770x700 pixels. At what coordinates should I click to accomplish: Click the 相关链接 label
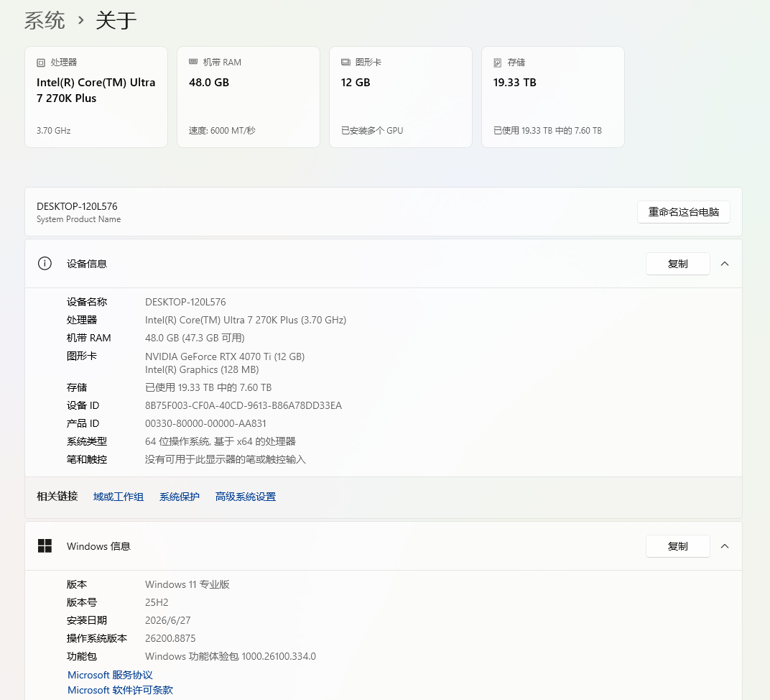pyautogui.click(x=57, y=496)
